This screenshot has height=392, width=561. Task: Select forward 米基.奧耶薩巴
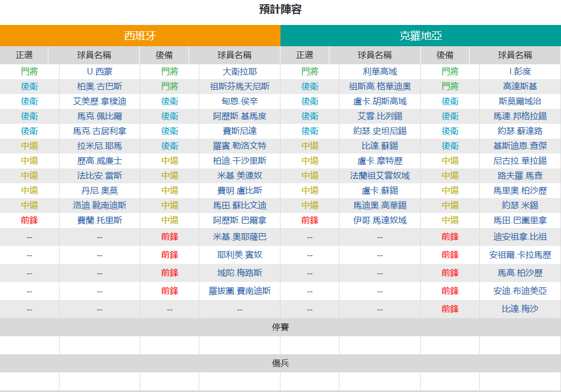[x=240, y=237]
